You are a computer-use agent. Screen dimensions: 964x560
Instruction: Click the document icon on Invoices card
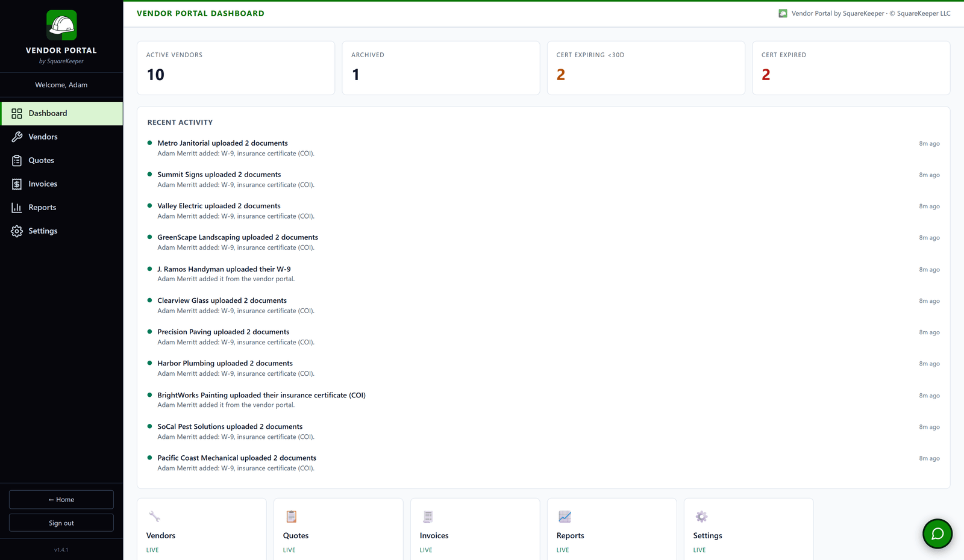coord(428,517)
